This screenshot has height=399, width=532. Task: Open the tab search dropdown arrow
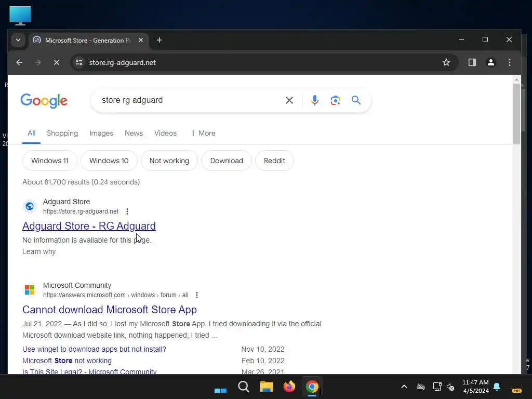click(x=18, y=41)
